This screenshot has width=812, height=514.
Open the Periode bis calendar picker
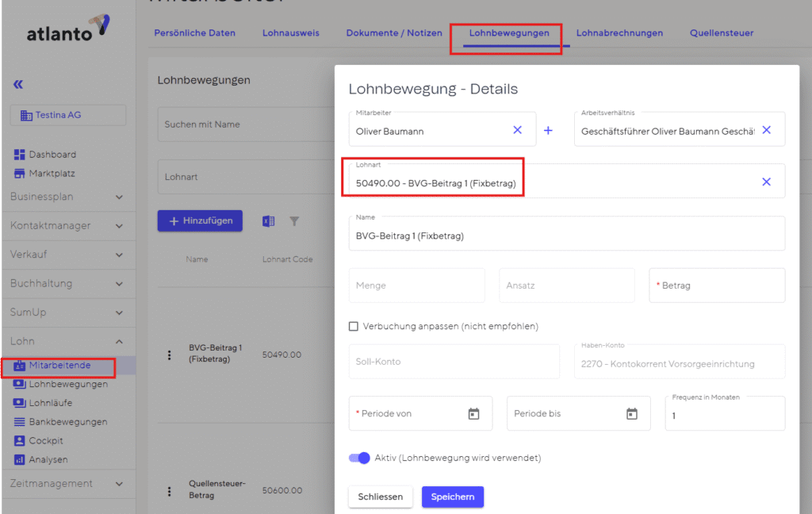tap(632, 413)
